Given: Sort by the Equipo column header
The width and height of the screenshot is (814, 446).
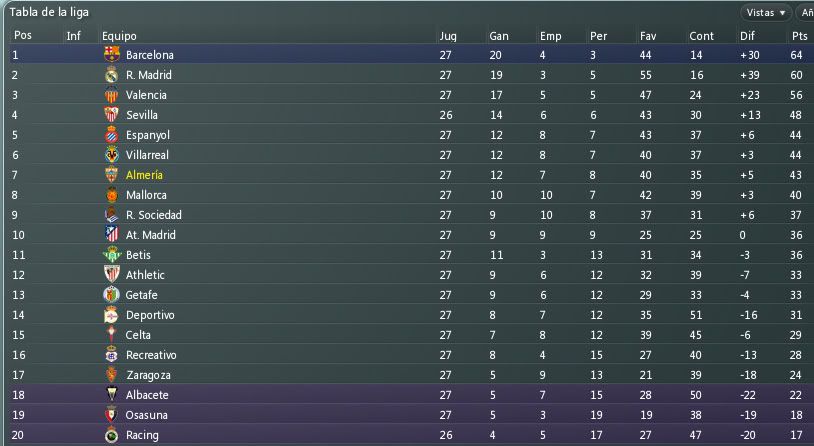Looking at the screenshot, I should tap(119, 36).
